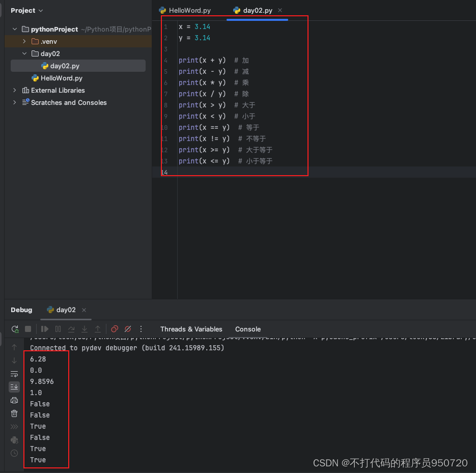
Task: Close the day02.py editor tab
Action: coord(280,10)
